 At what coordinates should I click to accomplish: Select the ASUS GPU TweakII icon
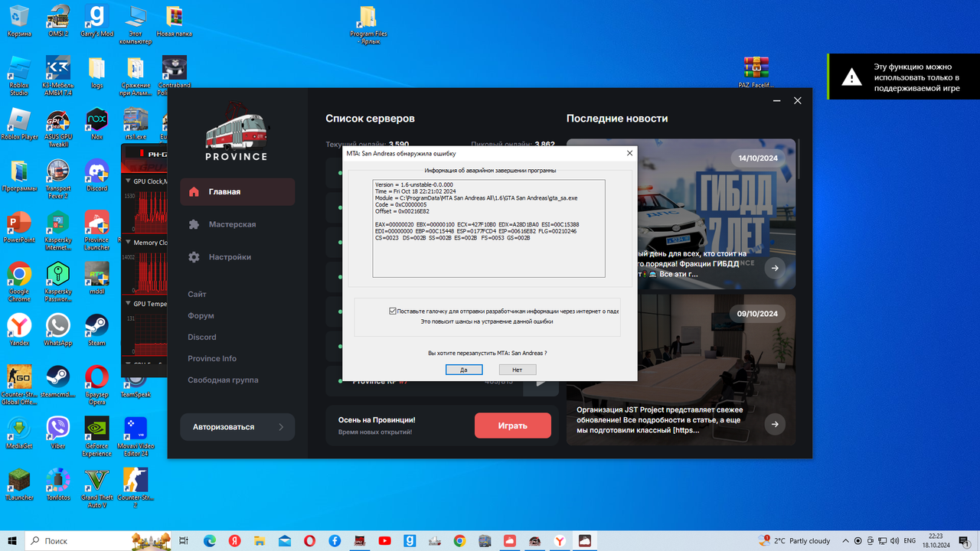click(58, 129)
